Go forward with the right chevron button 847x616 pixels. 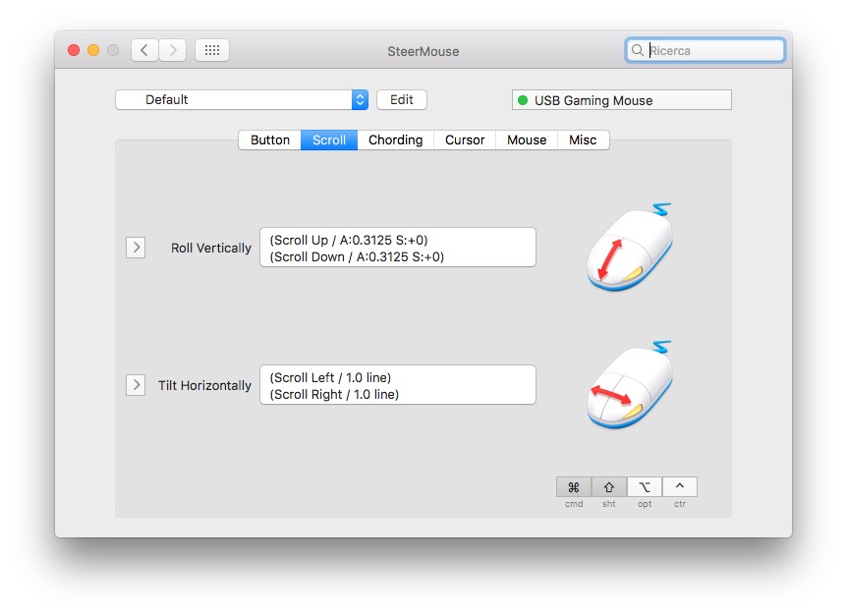(173, 50)
